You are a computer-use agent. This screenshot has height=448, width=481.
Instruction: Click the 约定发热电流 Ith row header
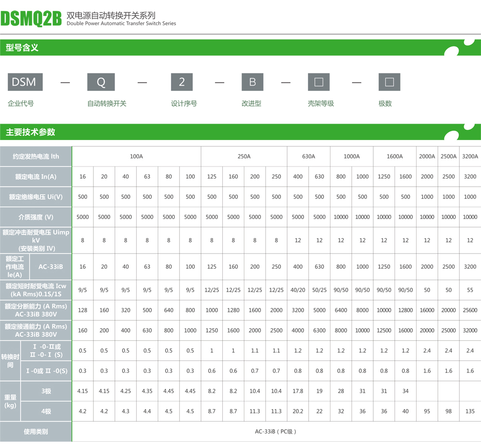click(x=36, y=156)
